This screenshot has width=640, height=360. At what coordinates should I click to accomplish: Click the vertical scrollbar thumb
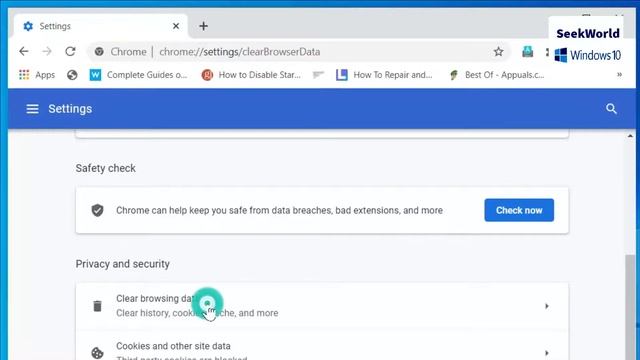click(x=630, y=307)
